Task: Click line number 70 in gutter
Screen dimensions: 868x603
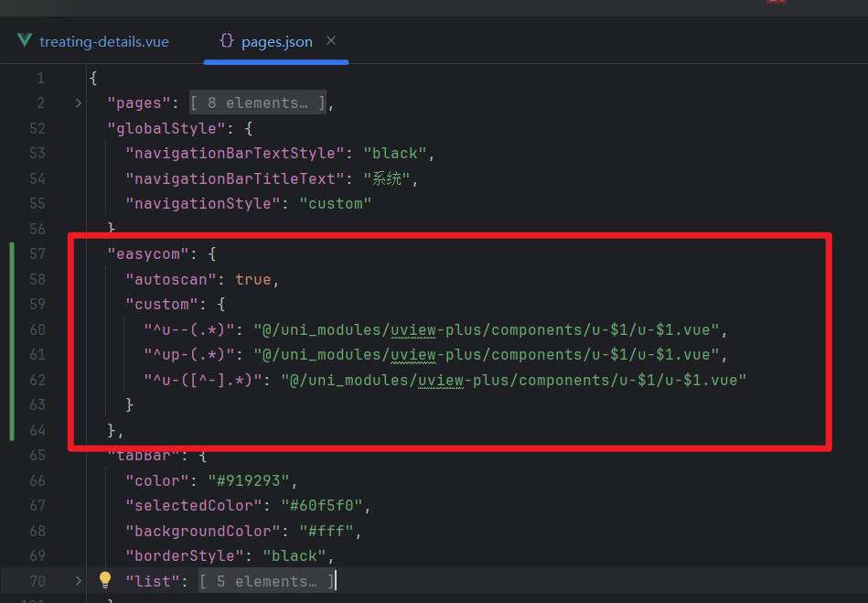Action: [38, 581]
